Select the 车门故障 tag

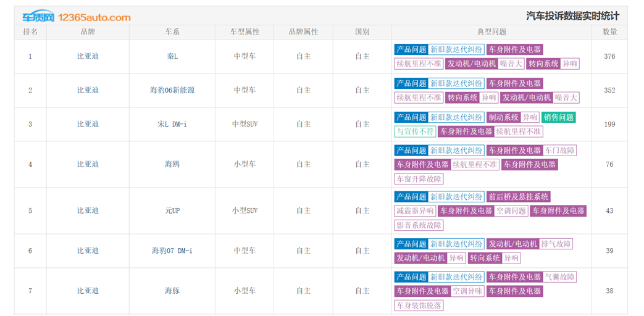(560, 150)
